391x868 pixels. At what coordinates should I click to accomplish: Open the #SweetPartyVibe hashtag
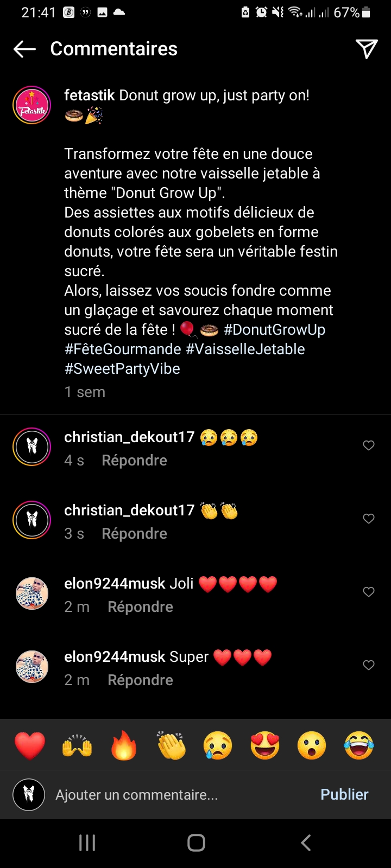point(122,369)
